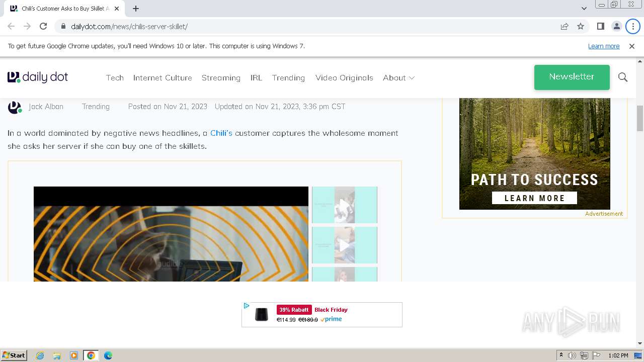
Task: Click the author avatar icon
Action: (x=15, y=107)
